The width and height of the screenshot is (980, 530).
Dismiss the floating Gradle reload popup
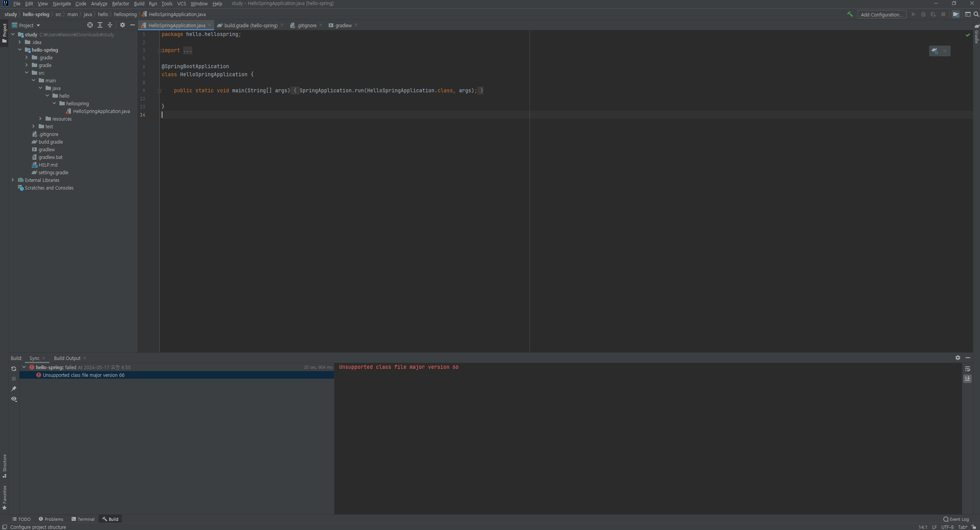(x=945, y=51)
